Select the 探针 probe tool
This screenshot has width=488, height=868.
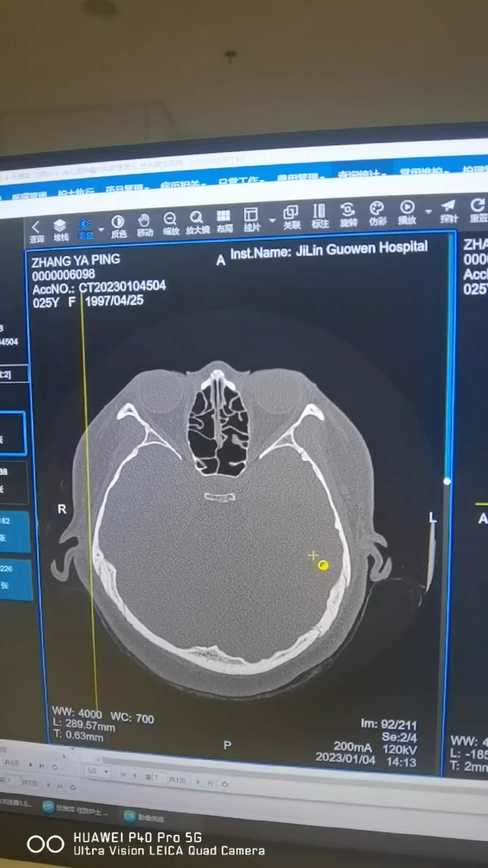(449, 210)
